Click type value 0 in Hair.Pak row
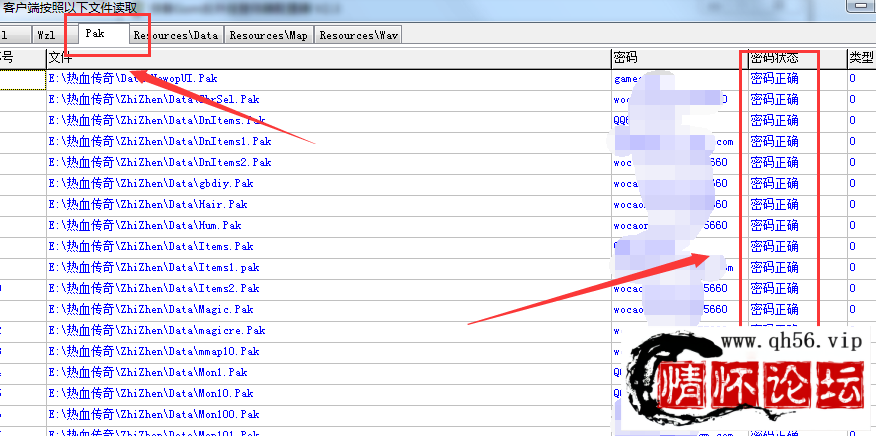 coord(853,205)
